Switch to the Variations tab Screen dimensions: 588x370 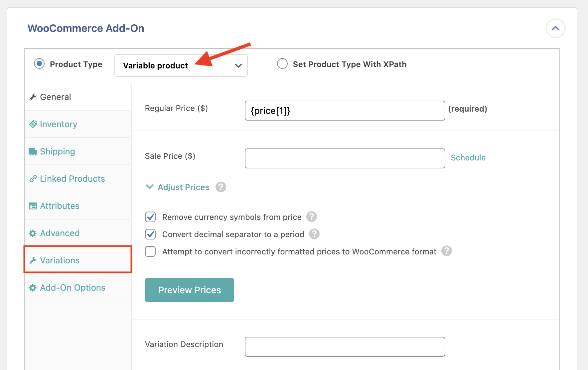[60, 260]
